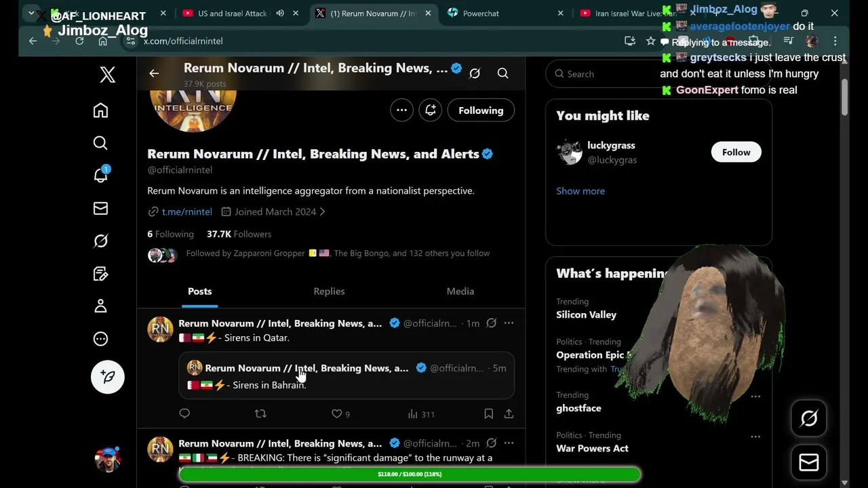Follow luckygrass
The image size is (868, 488).
(736, 152)
